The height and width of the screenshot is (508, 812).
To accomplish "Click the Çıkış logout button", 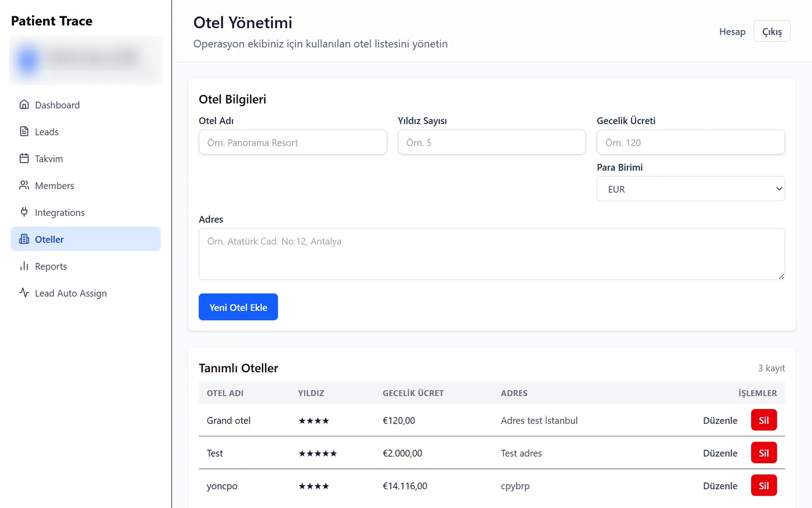I will click(772, 31).
